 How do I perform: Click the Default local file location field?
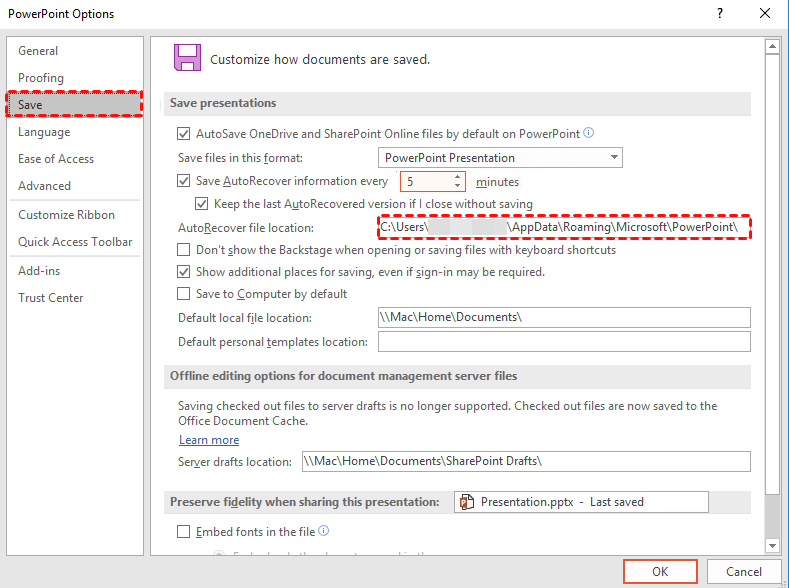click(563, 317)
